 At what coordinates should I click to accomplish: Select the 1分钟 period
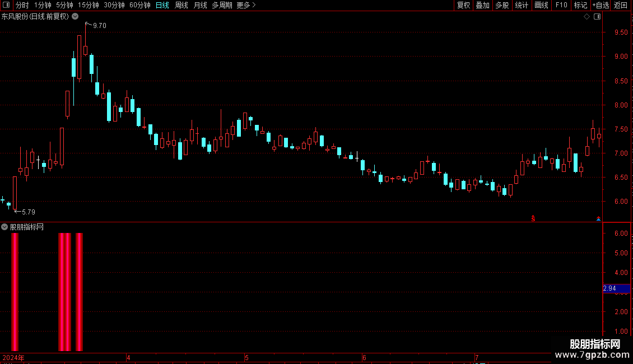click(43, 5)
